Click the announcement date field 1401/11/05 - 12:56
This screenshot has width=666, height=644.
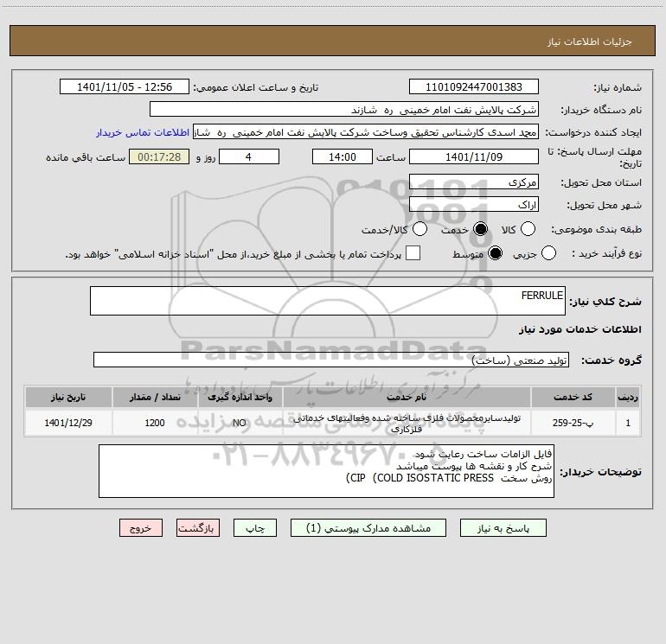point(125,87)
